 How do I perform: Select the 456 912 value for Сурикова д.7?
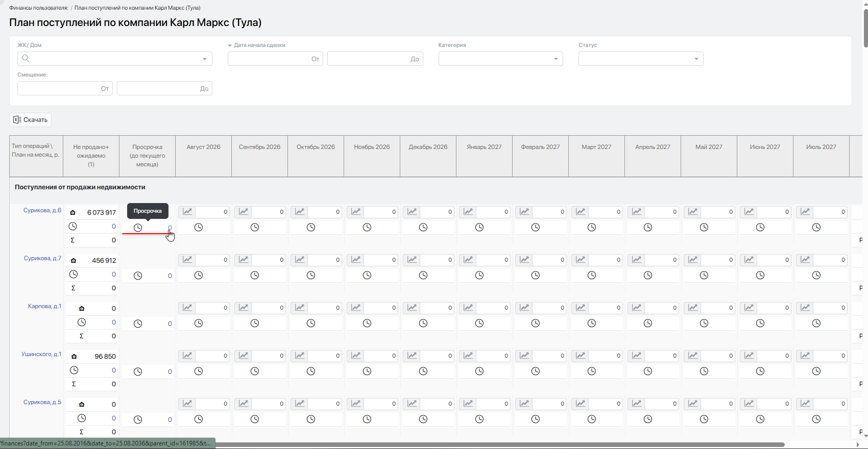click(x=104, y=260)
